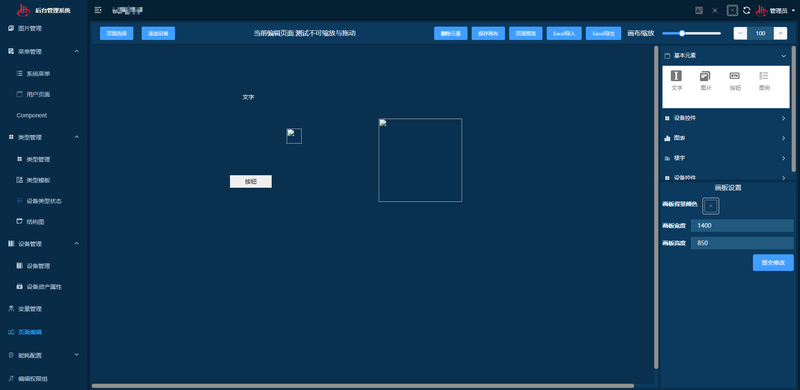Screen dimensions: 800x390
Task: Select the 图例 legend element icon
Action: click(764, 76)
